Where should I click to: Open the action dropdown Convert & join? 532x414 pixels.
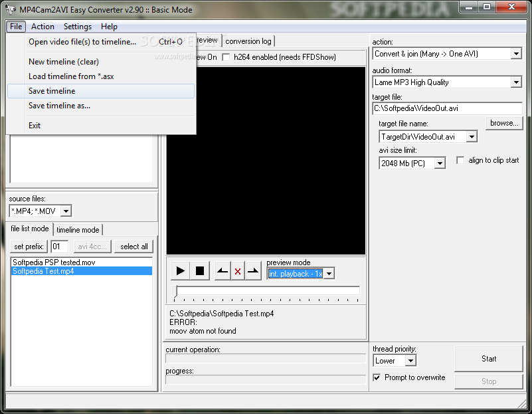coord(516,54)
